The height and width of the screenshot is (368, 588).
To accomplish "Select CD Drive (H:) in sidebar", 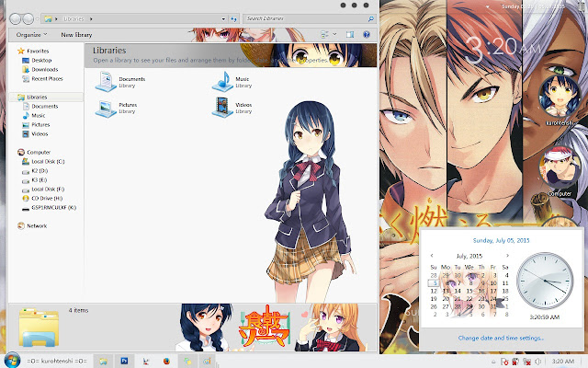I will 42,199.
